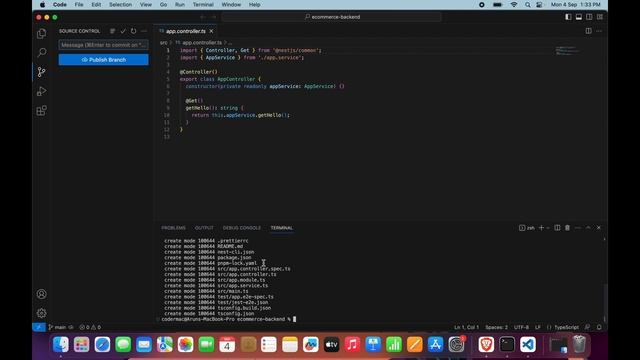This screenshot has height=360, width=640.
Task: Open App Store from the Dock
Action: pos(436,344)
